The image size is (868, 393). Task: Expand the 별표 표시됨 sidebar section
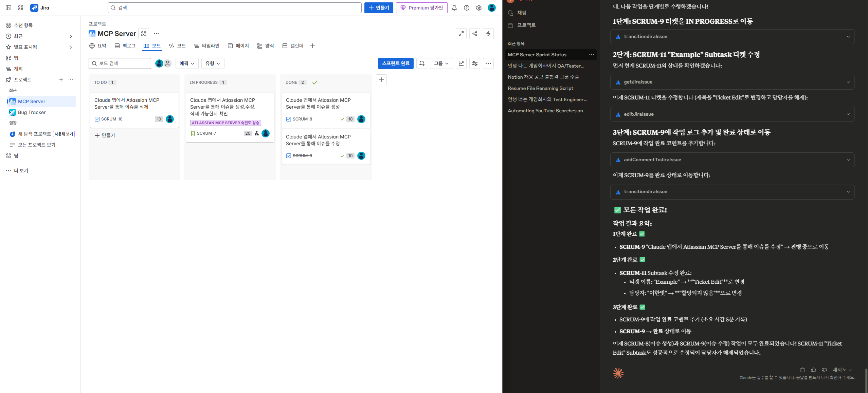pos(71,47)
